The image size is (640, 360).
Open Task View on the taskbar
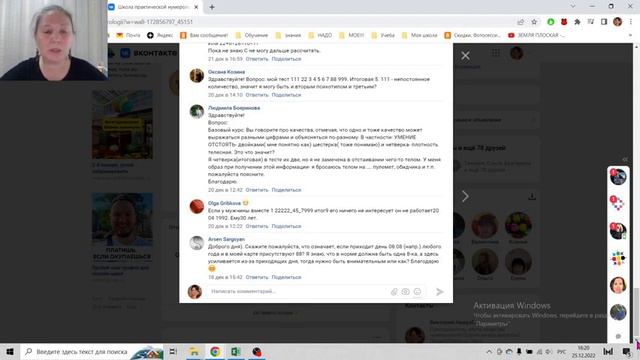tap(173, 352)
